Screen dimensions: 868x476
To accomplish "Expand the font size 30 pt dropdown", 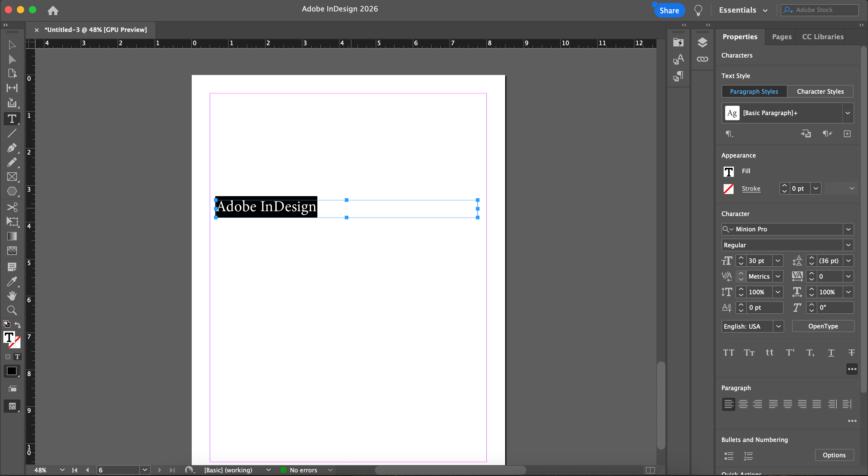I will click(778, 261).
